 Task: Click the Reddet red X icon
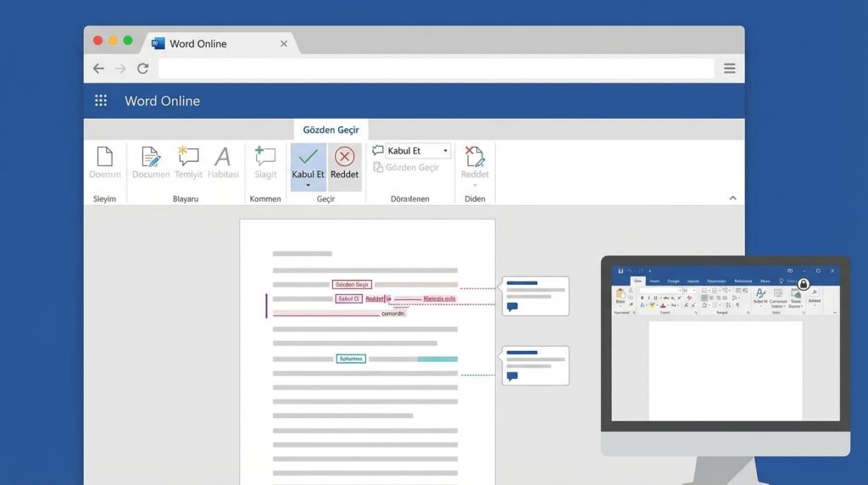coord(344,157)
